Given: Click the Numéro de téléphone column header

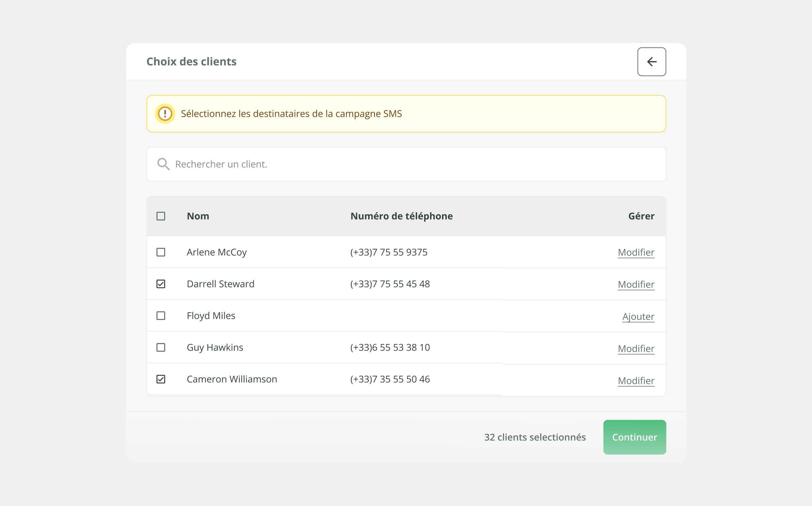Looking at the screenshot, I should click(401, 216).
